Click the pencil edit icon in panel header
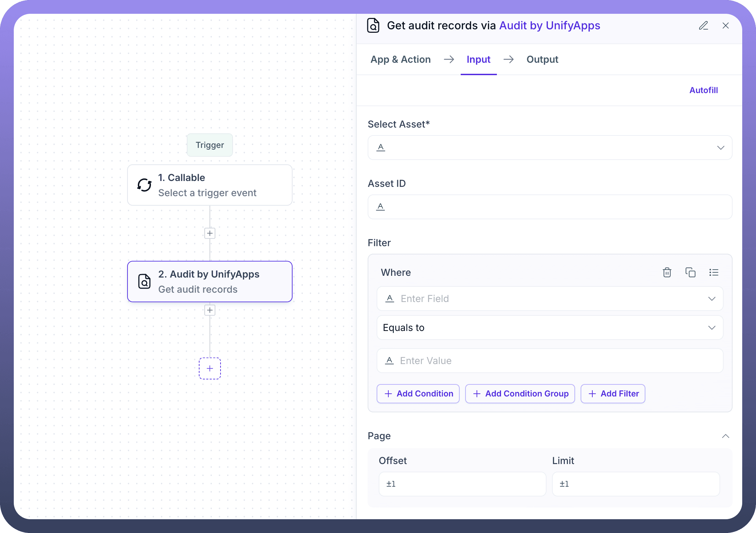Image resolution: width=756 pixels, height=533 pixels. 703,26
